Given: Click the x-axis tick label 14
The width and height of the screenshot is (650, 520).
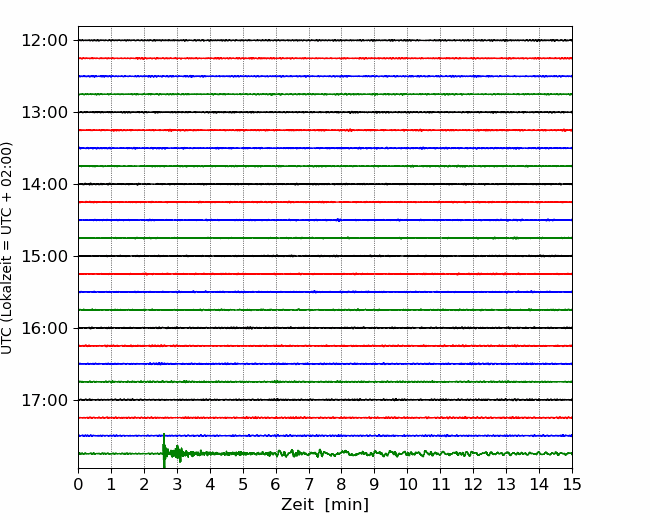Looking at the screenshot, I should pyautogui.click(x=539, y=484).
